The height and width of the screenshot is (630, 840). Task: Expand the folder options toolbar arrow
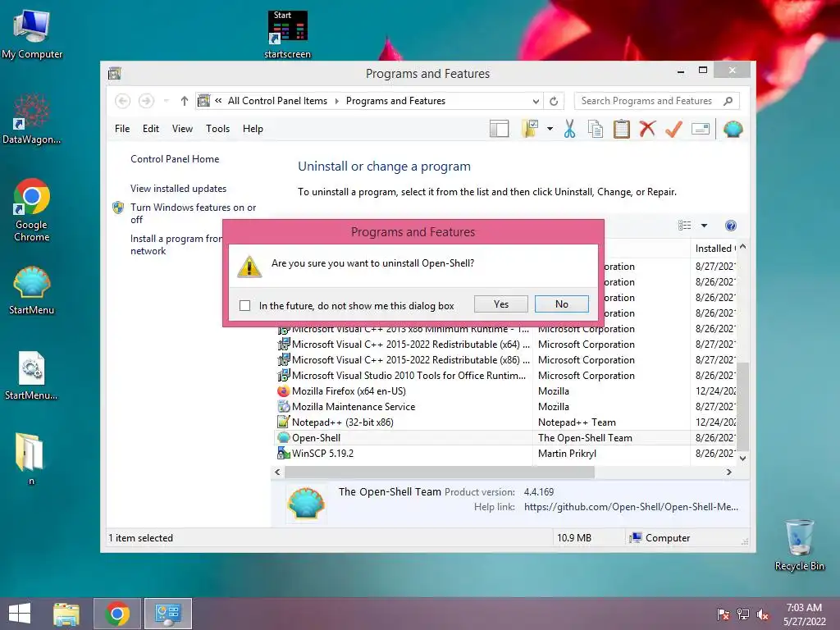tap(550, 129)
